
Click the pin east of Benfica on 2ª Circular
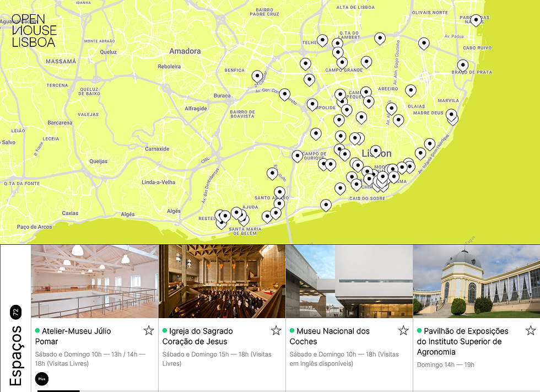point(257,77)
